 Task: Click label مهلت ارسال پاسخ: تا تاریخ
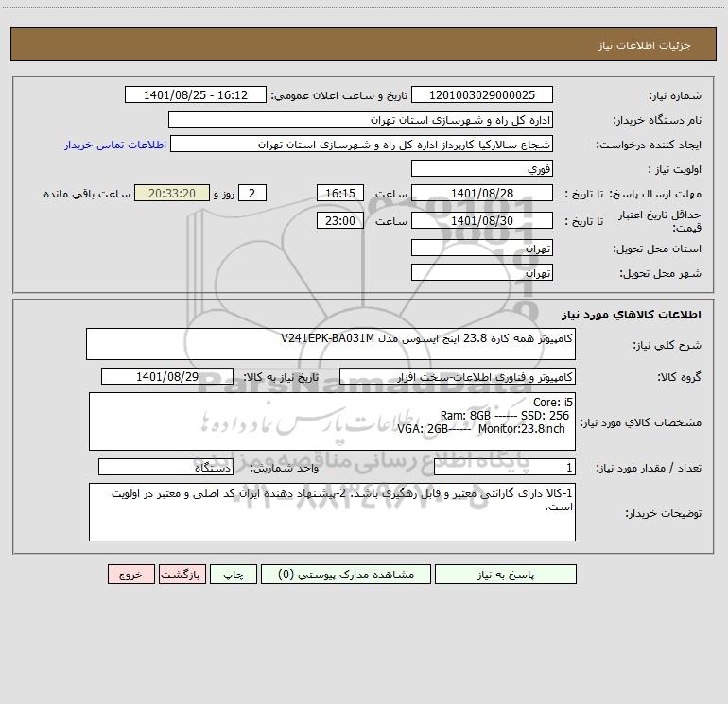(x=633, y=194)
